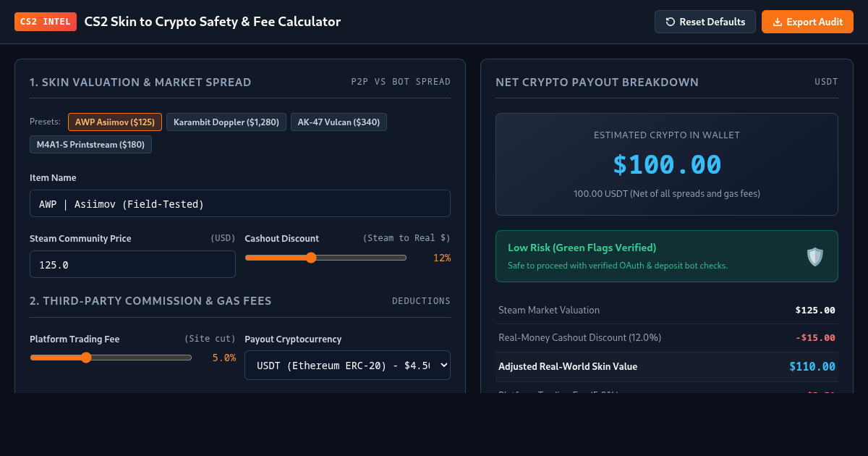Click the 100.00 USDT net summary text
Screen dimensions: 868x456
[x=667, y=194]
